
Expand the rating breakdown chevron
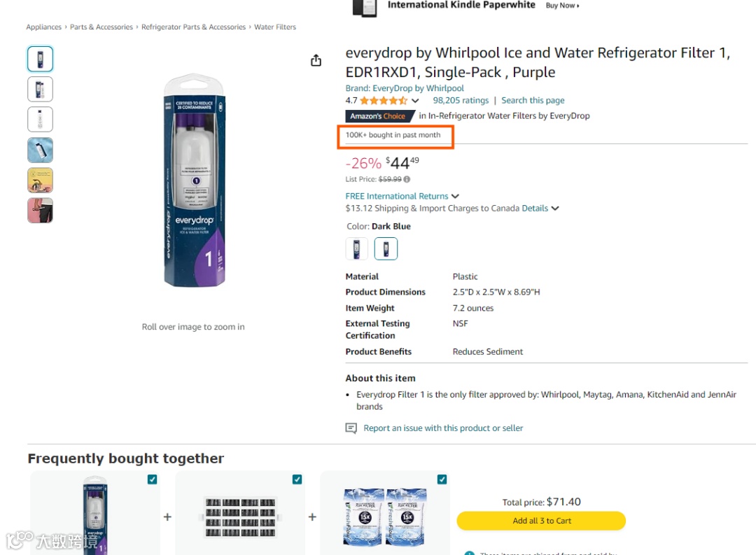[415, 101]
